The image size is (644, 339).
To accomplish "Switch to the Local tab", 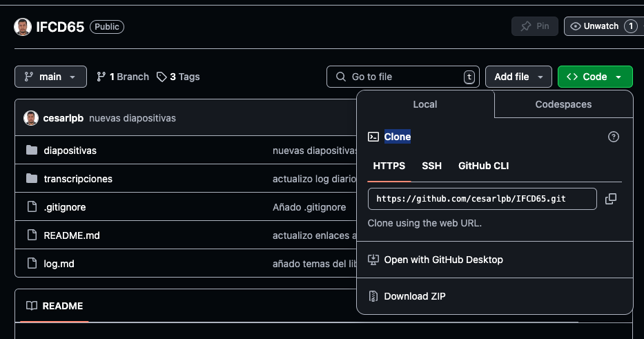I will [x=425, y=104].
